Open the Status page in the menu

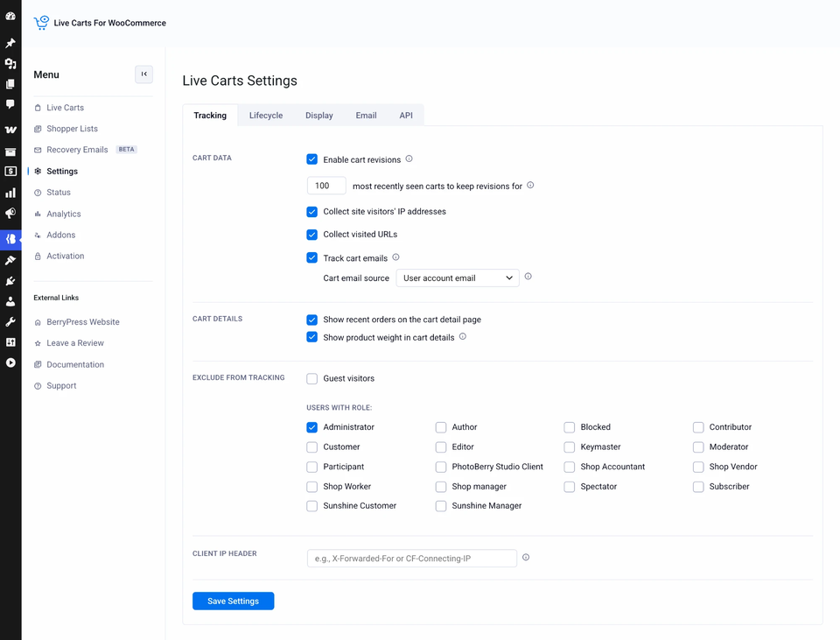pos(59,193)
